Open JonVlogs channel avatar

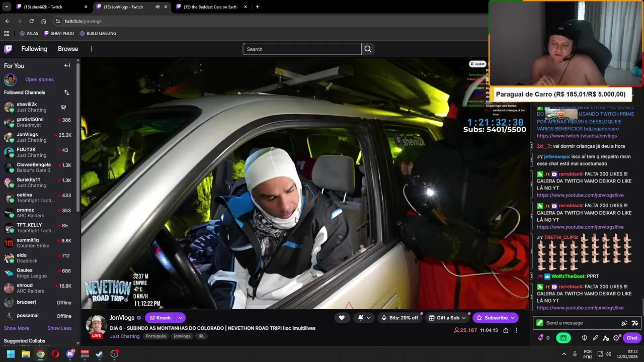pyautogui.click(x=96, y=326)
